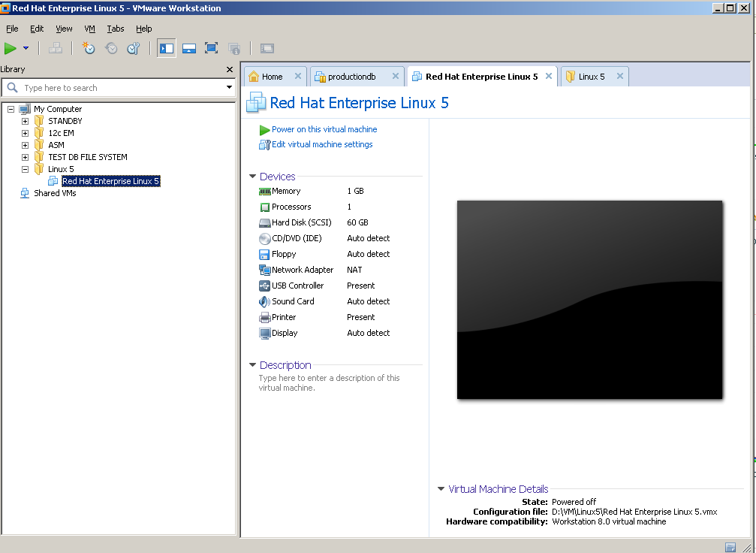
Task: Take a snapshot using the toolbar icon
Action: tap(89, 48)
